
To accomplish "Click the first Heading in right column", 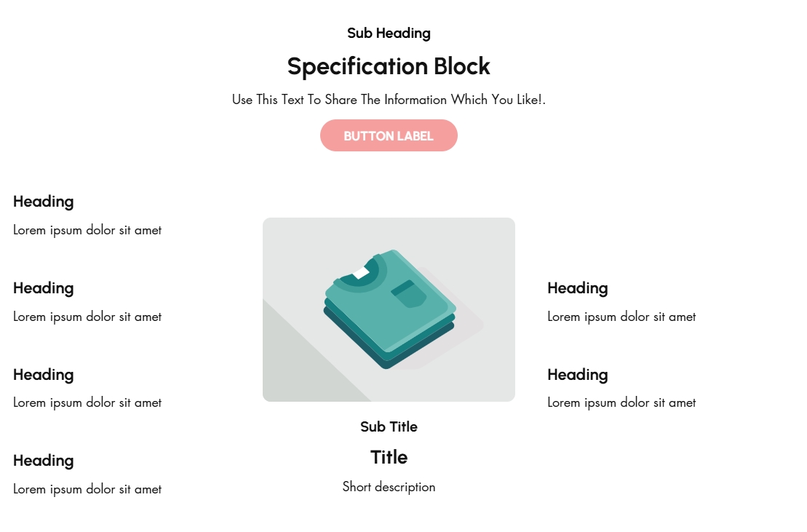I will coord(578,288).
